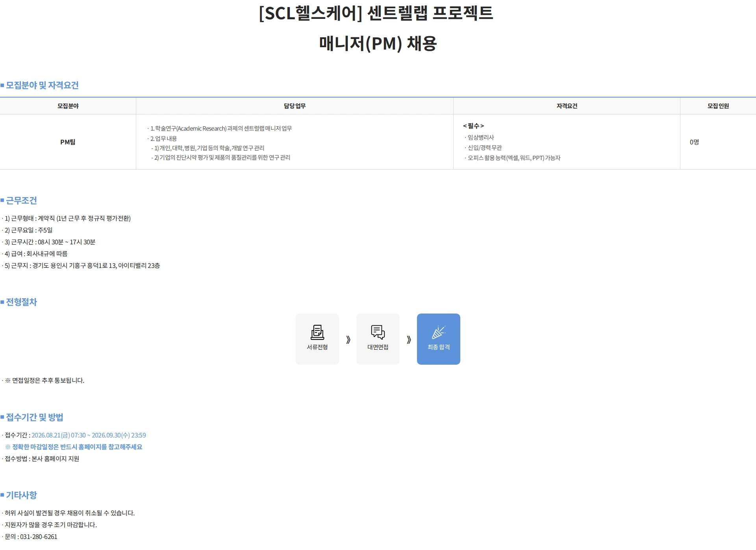Click the 근무요일 : 주5일 line
This screenshot has height=550, width=756.
coord(27,230)
